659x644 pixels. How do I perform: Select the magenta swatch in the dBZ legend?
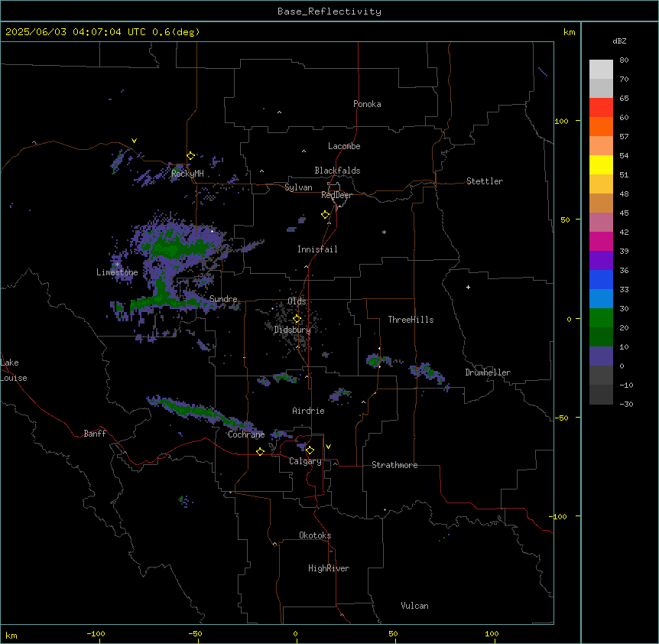pyautogui.click(x=601, y=242)
